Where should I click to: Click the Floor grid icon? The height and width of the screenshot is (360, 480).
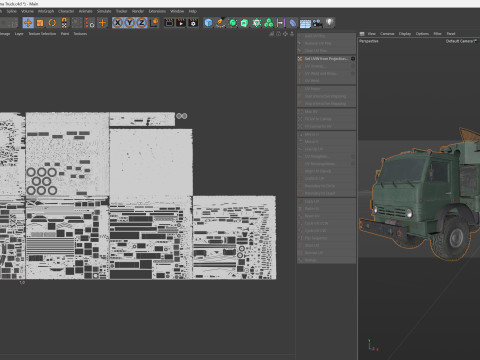tap(305, 23)
